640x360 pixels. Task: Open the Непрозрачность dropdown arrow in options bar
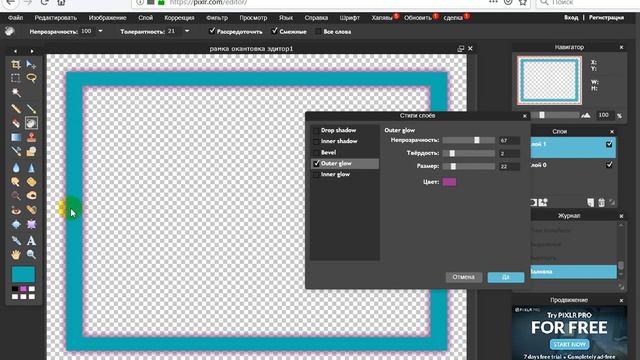100,31
